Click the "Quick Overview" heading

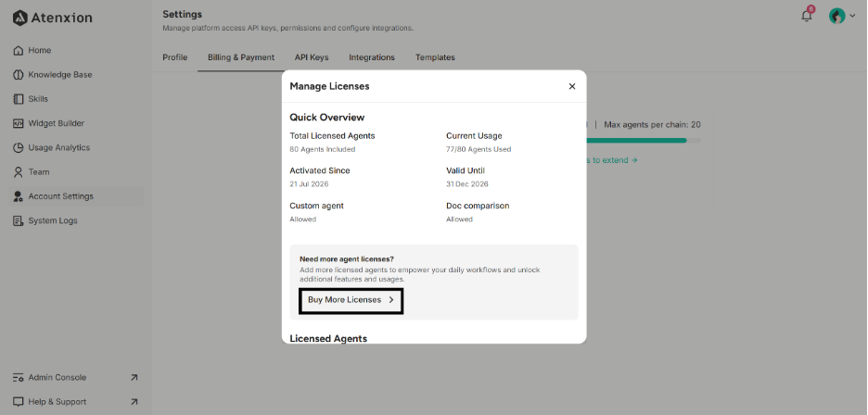point(327,118)
